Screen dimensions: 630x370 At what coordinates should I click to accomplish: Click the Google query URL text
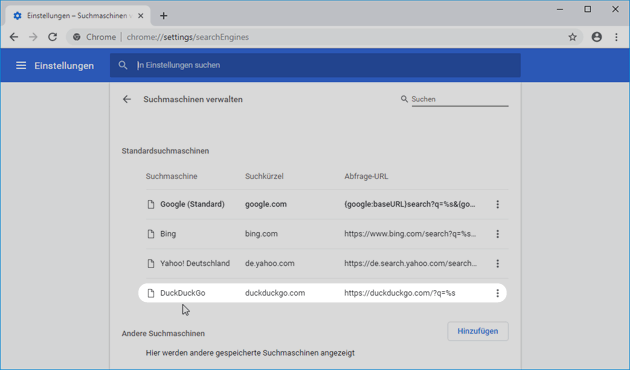pos(410,204)
